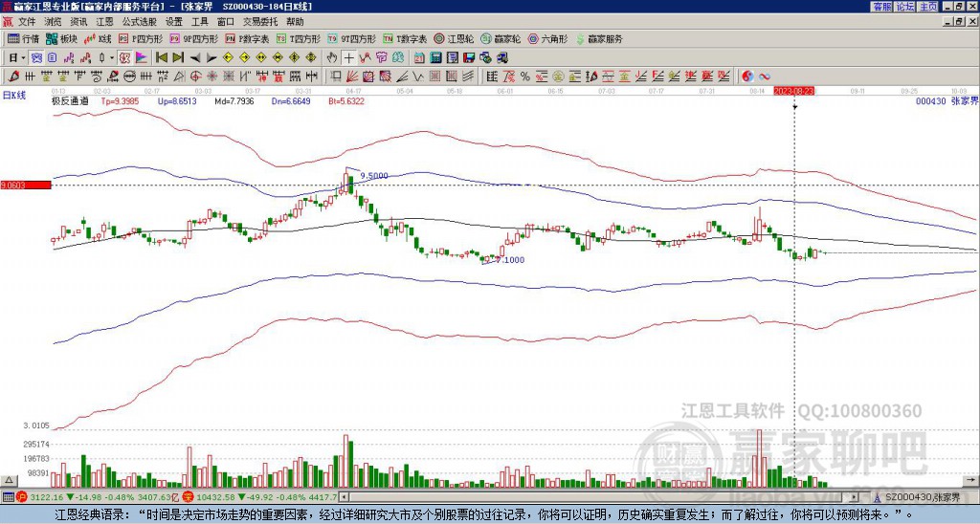Image resolution: width=980 pixels, height=524 pixels.
Task: Open the 论坛 forum link
Action: (905, 7)
